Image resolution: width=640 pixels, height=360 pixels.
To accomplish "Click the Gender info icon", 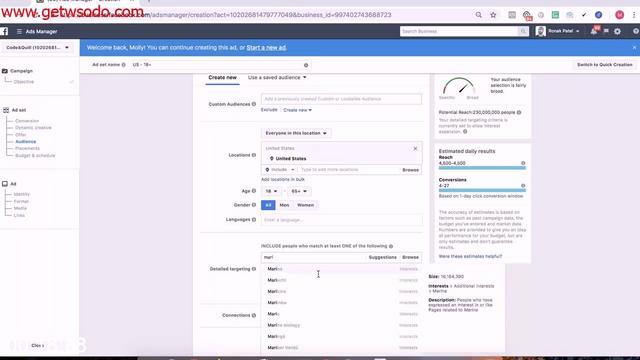I will click(254, 205).
